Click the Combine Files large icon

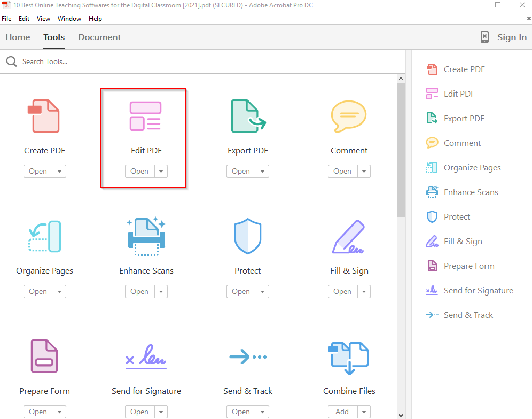(348, 358)
